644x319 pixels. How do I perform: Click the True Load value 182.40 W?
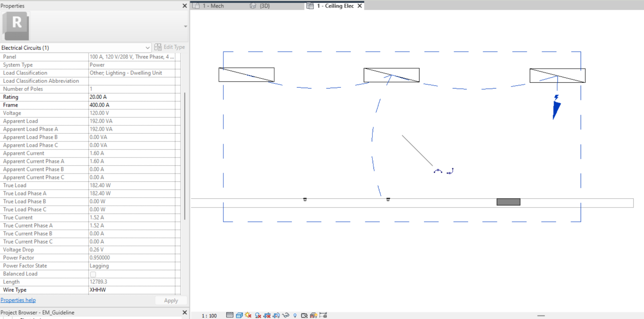132,185
